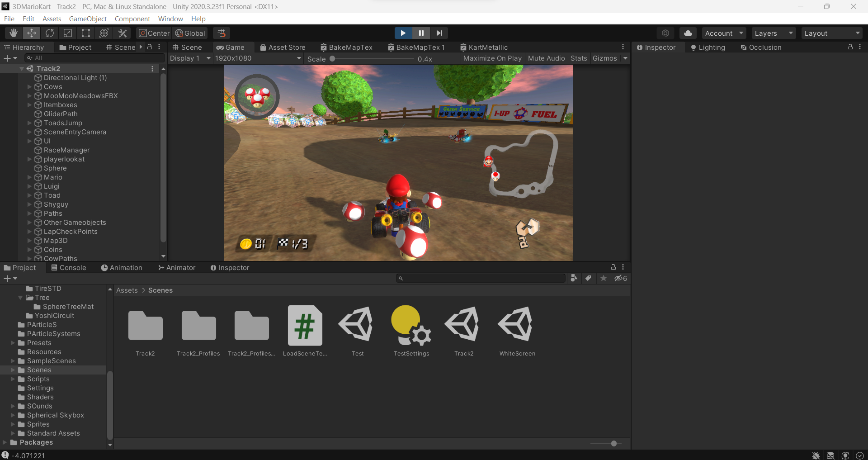
Task: Lock the Project panel
Action: [613, 267]
